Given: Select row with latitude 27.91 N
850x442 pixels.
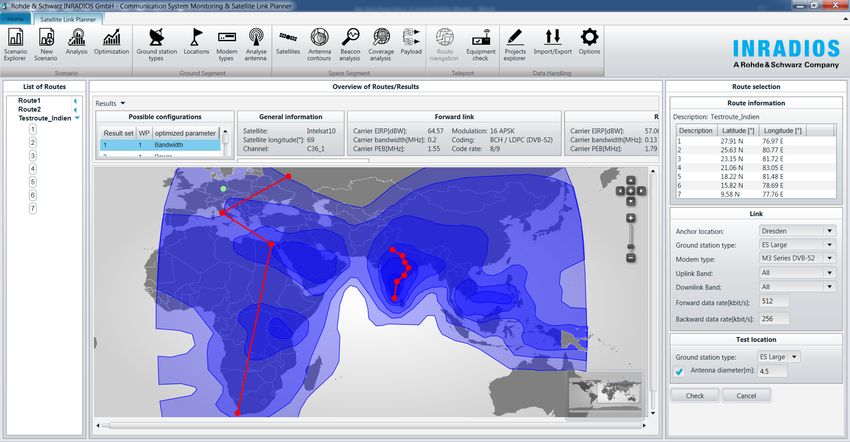Looking at the screenshot, I should (x=755, y=141).
